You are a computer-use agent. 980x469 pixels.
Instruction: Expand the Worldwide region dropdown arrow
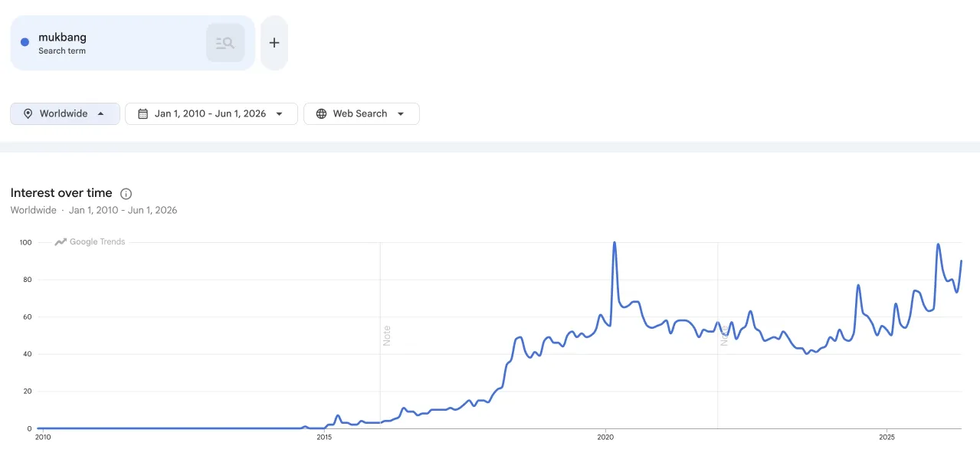tap(100, 113)
